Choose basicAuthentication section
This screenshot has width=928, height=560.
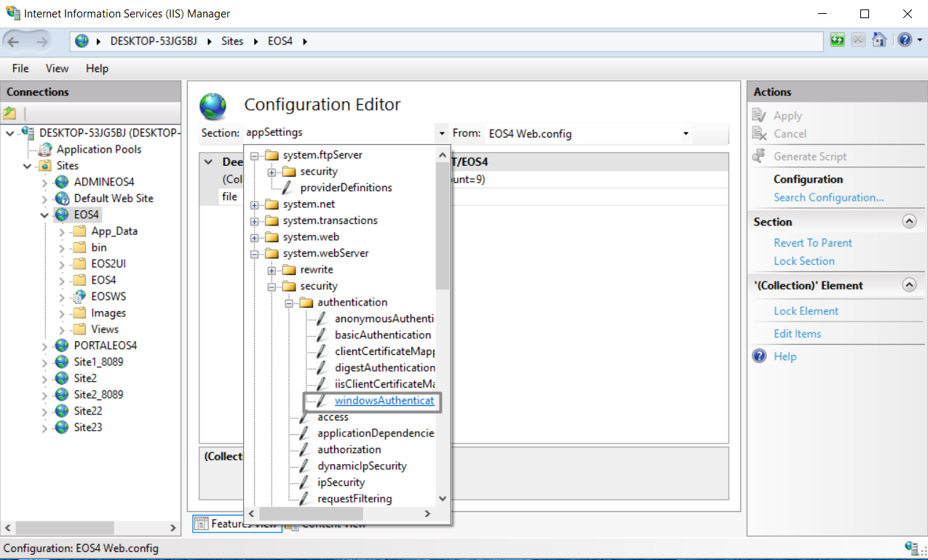tap(383, 335)
